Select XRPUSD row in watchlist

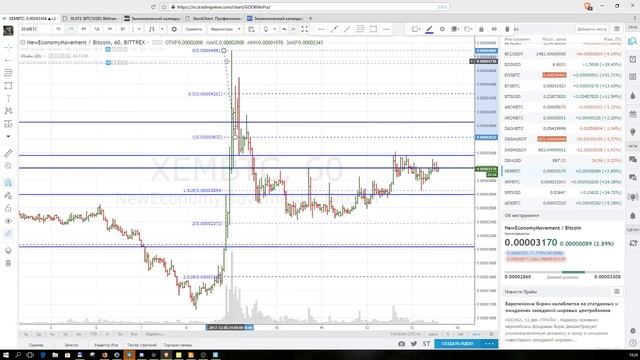[562, 192]
